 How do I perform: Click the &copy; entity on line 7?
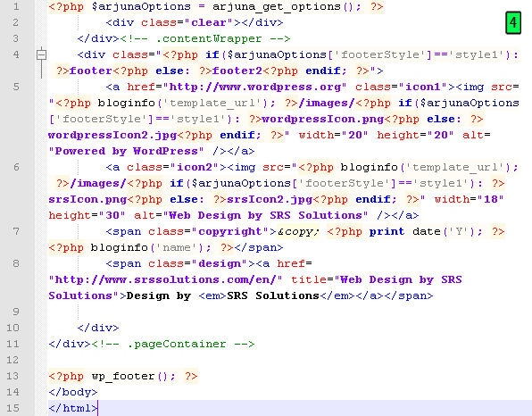pos(298,232)
